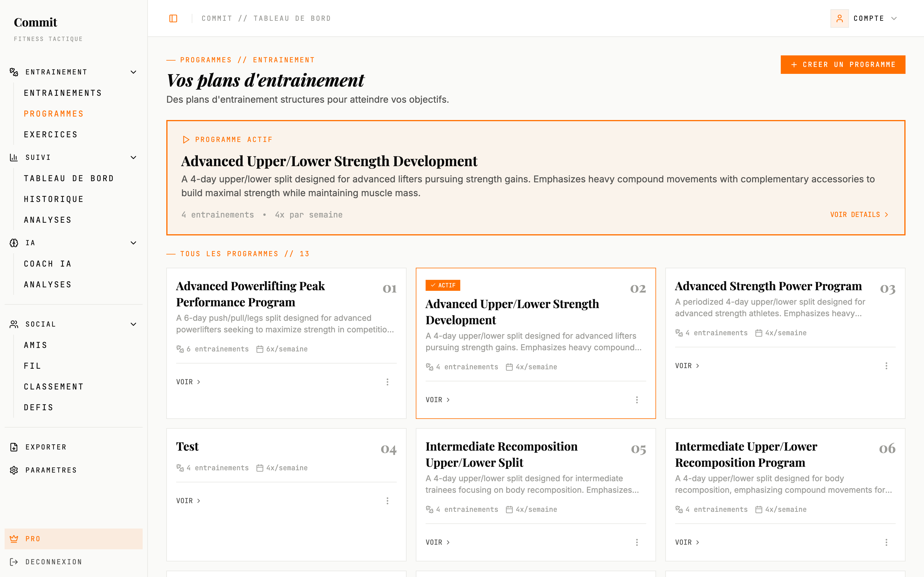Click the CREER UN PROGRAMME button
The image size is (924, 577).
pos(843,65)
